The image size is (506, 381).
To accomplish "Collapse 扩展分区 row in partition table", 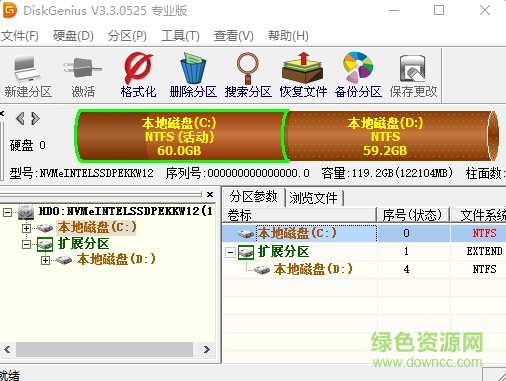I will [230, 252].
